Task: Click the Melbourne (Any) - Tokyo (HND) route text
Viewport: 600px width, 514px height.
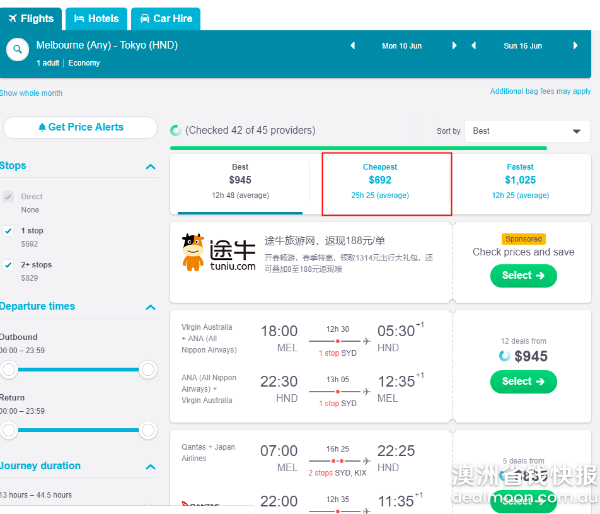Action: click(107, 45)
